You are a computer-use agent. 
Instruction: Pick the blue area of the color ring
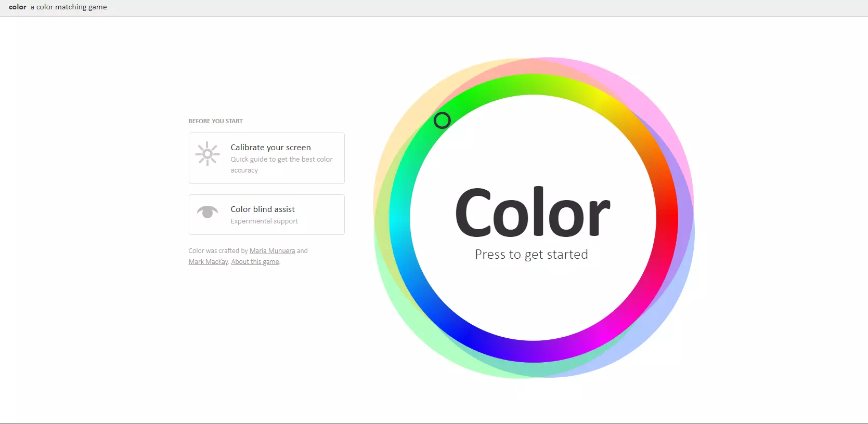coord(466,335)
